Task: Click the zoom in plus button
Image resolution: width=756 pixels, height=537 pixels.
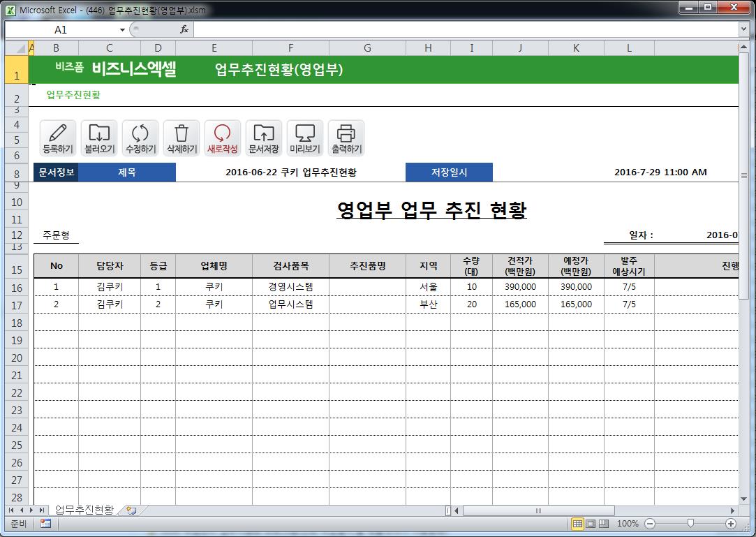Action: coord(731,524)
